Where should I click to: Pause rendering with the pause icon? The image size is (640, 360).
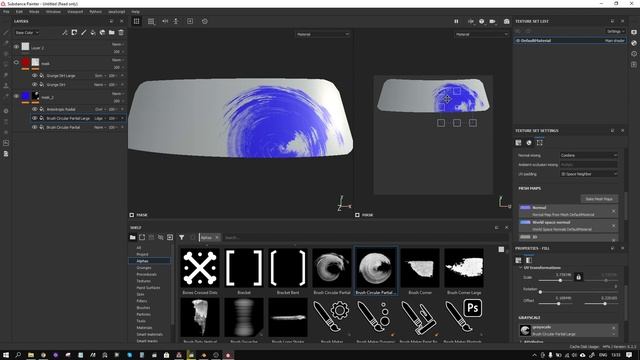coord(456,21)
